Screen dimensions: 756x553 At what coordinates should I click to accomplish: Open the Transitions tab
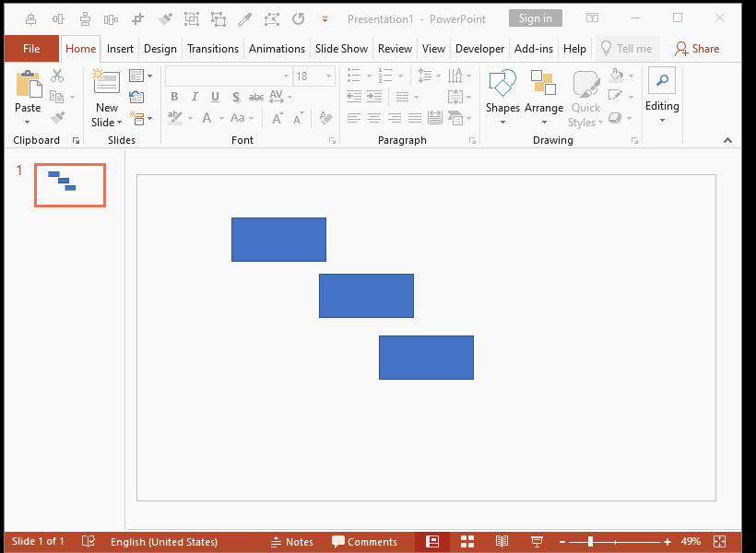tap(213, 49)
